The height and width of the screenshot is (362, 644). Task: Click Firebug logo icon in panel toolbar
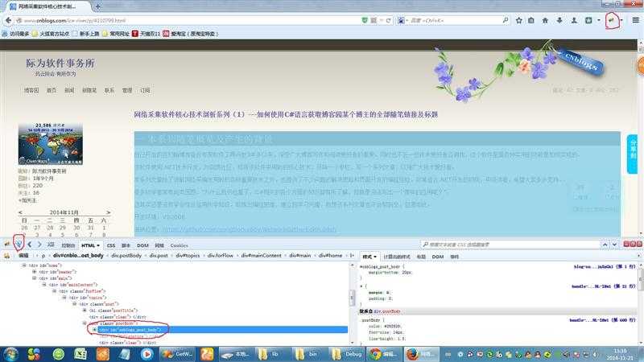pos(6,245)
